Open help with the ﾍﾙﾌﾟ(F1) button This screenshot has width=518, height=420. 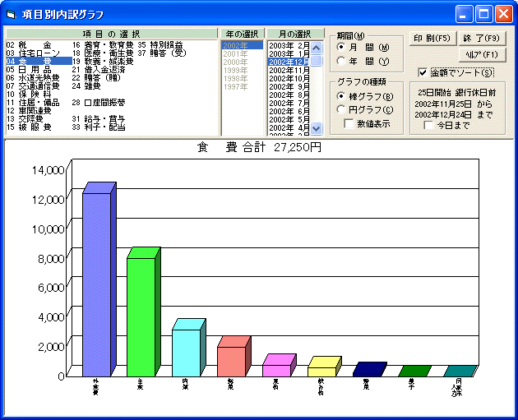coord(481,54)
